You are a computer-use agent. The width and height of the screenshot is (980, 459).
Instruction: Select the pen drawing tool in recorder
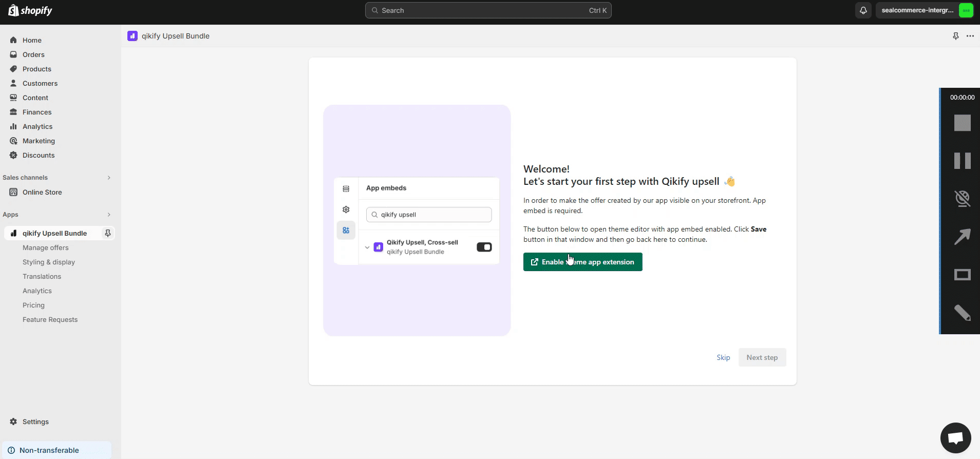pos(963,313)
